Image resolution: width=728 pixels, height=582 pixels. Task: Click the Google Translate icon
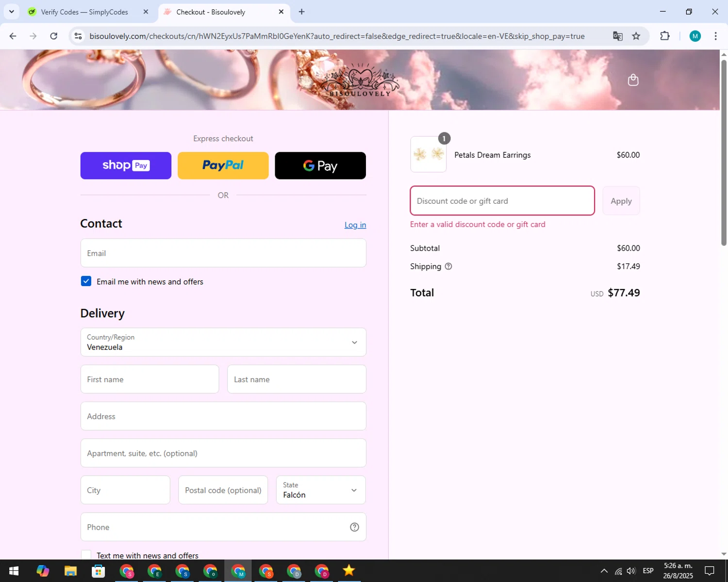point(617,36)
